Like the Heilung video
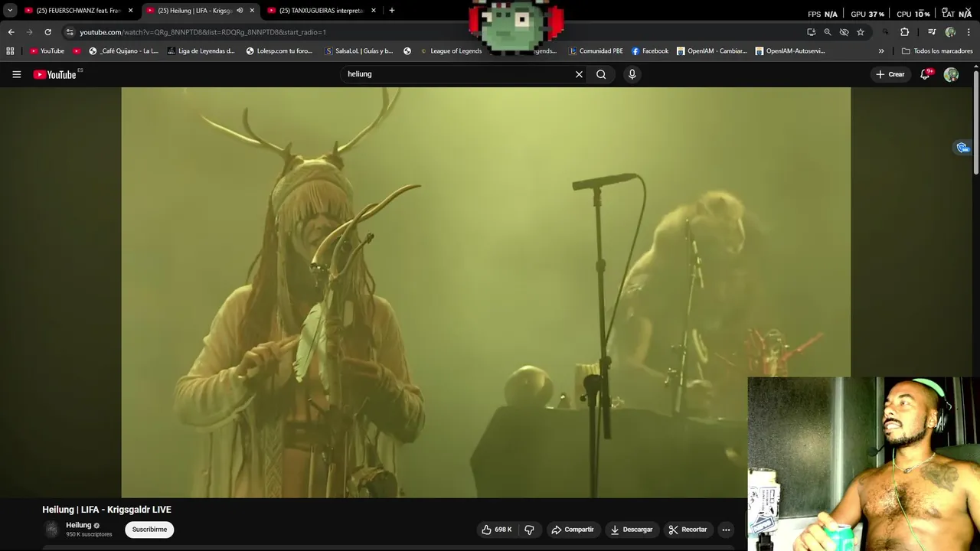Image resolution: width=980 pixels, height=551 pixels. (497, 530)
